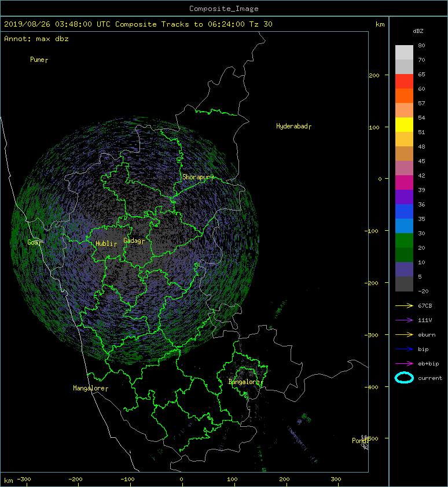Select the royal blue swatch below label 36
This screenshot has width=448, height=487.
click(404, 211)
